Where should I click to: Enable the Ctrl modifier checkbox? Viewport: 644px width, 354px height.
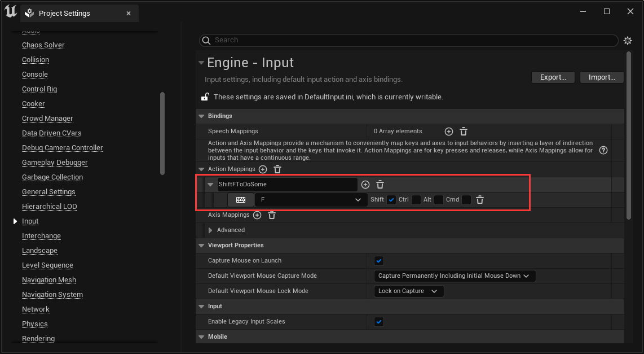click(416, 200)
